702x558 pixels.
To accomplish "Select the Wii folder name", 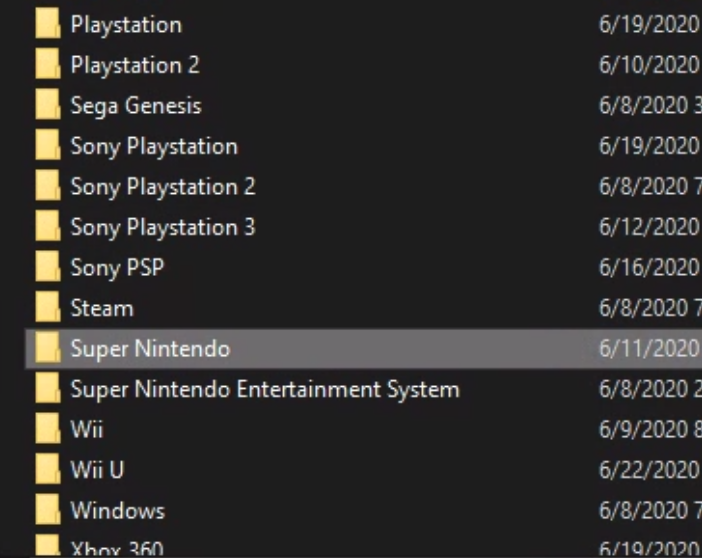I will (87, 429).
